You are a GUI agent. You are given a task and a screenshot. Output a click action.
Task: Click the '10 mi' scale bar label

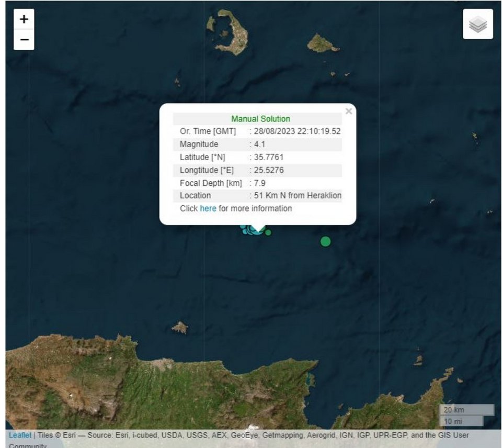[453, 421]
